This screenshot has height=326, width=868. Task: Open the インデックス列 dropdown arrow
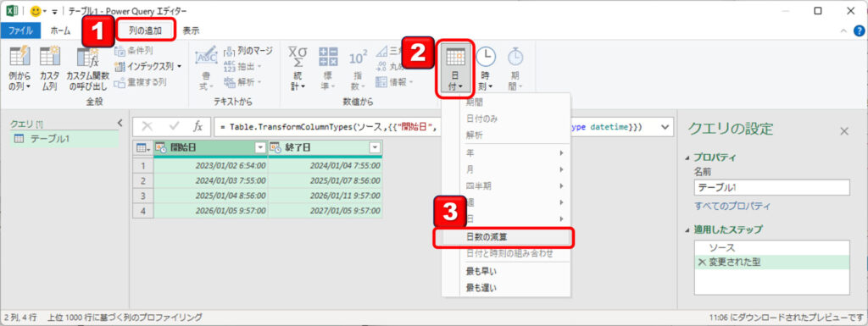point(180,66)
